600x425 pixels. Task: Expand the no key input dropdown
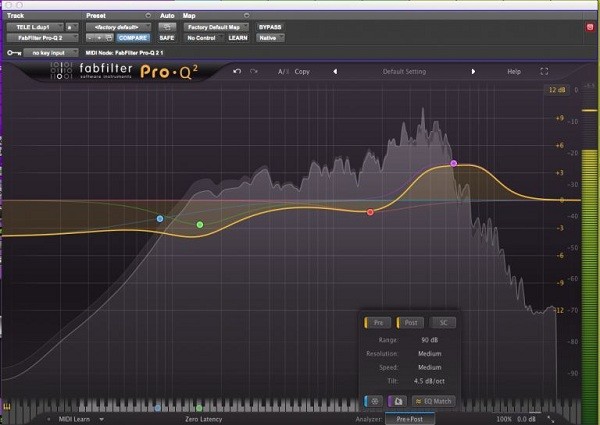tap(50, 50)
